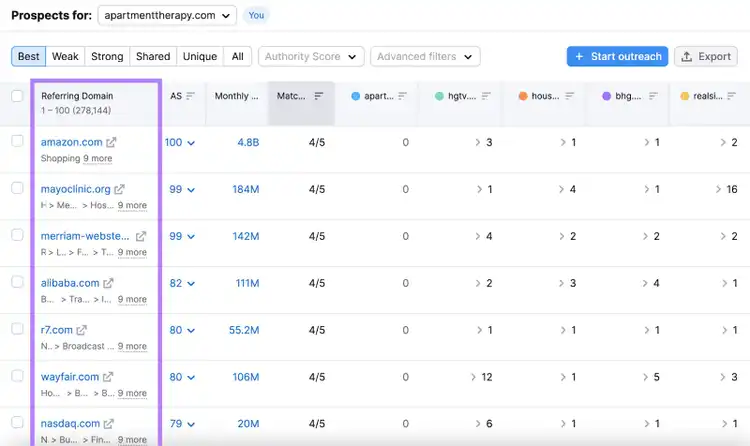
Task: Open amazon.com domain link
Action: coord(71,142)
